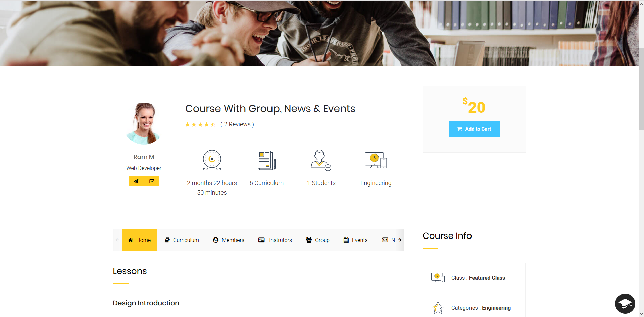Click the star rating display
644x317 pixels.
200,124
